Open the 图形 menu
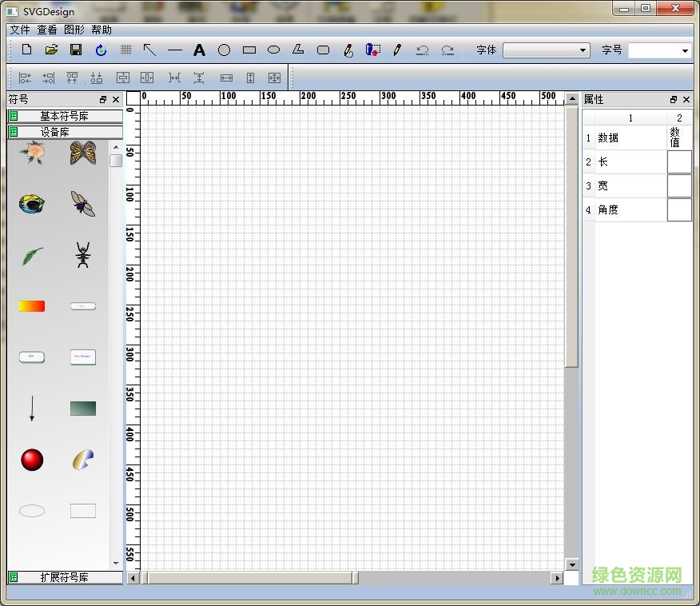This screenshot has height=606, width=700. coord(74,30)
